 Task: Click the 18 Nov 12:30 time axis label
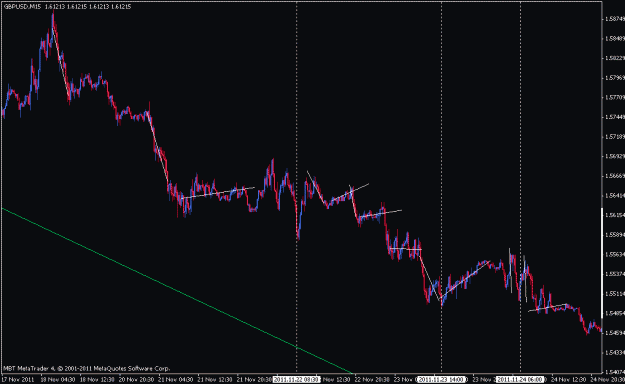97,379
